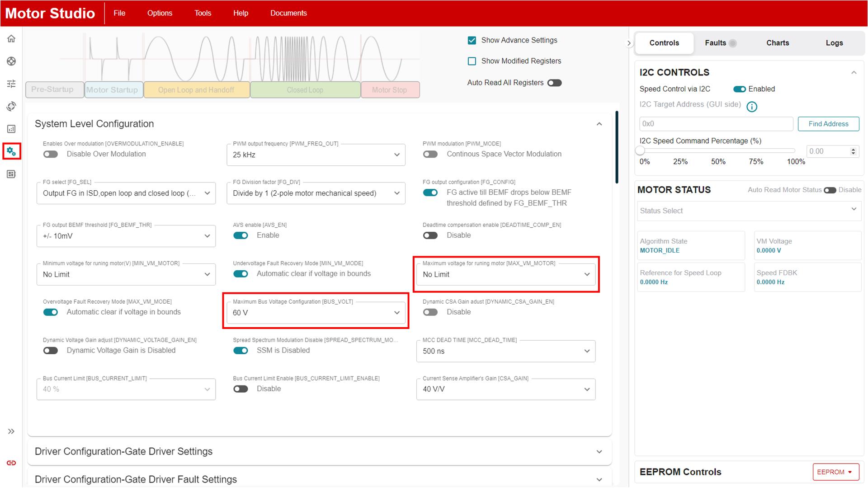868x488 pixels.
Task: Click the I2C Speed Command Percentage slider
Action: click(x=717, y=150)
